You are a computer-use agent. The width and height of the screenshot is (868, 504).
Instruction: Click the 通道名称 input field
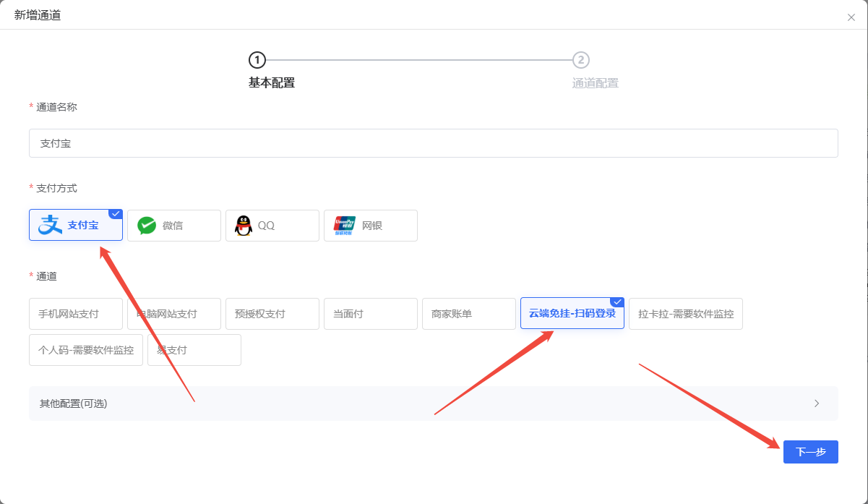[x=434, y=143]
